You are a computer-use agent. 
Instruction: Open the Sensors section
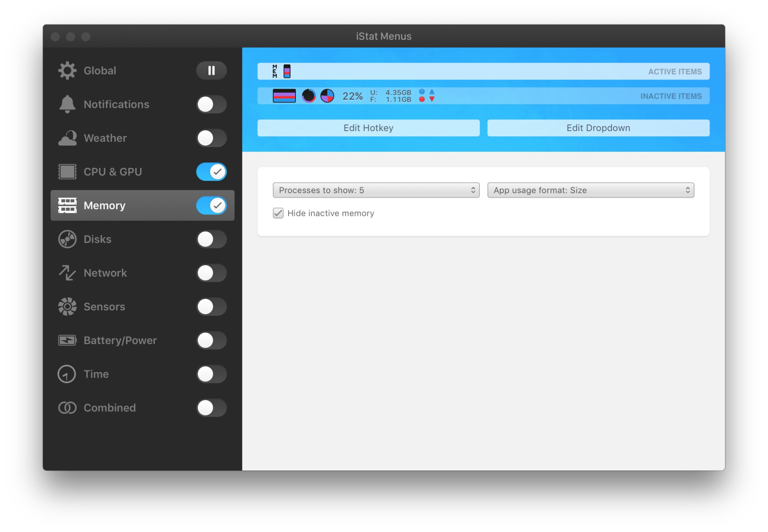(105, 307)
